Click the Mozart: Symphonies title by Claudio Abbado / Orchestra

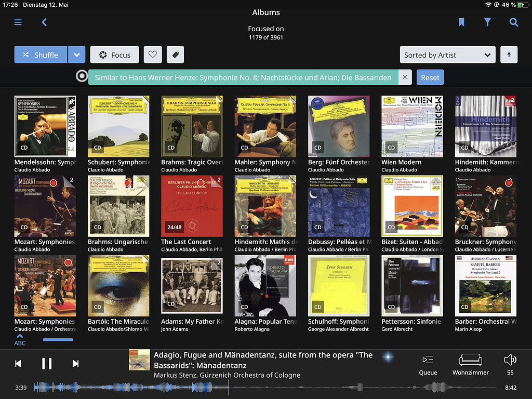[45, 321]
